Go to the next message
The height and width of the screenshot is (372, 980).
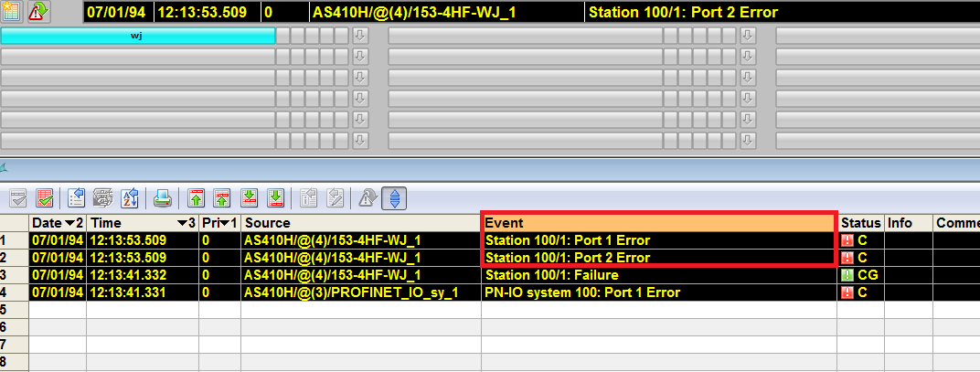[x=250, y=199]
